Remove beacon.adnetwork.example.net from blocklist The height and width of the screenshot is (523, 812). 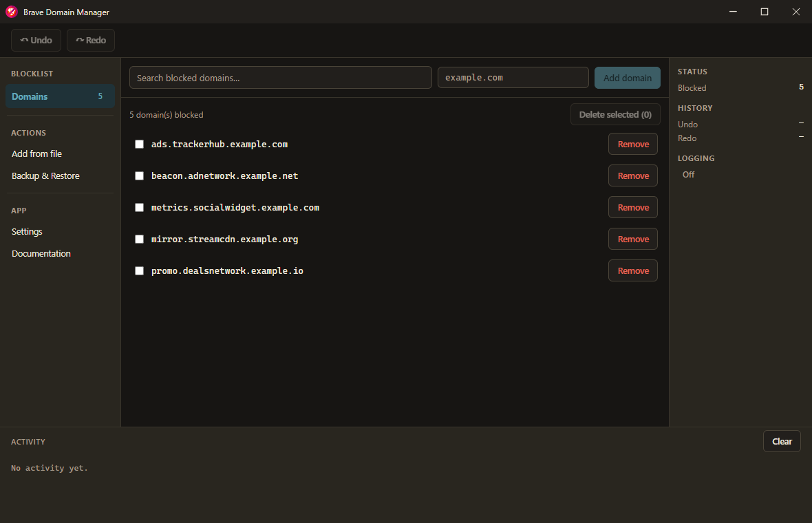point(633,176)
